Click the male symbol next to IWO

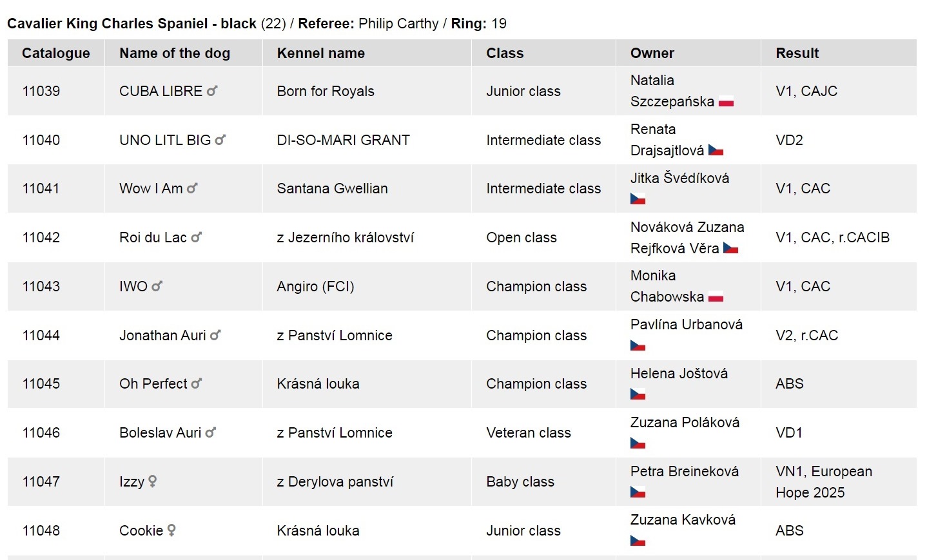pos(157,286)
